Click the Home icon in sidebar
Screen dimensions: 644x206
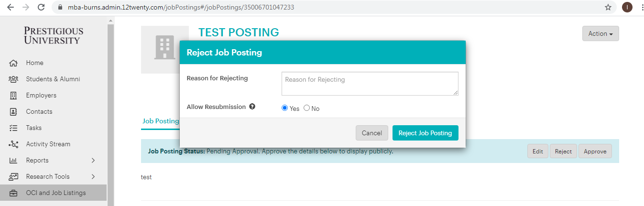tap(13, 63)
